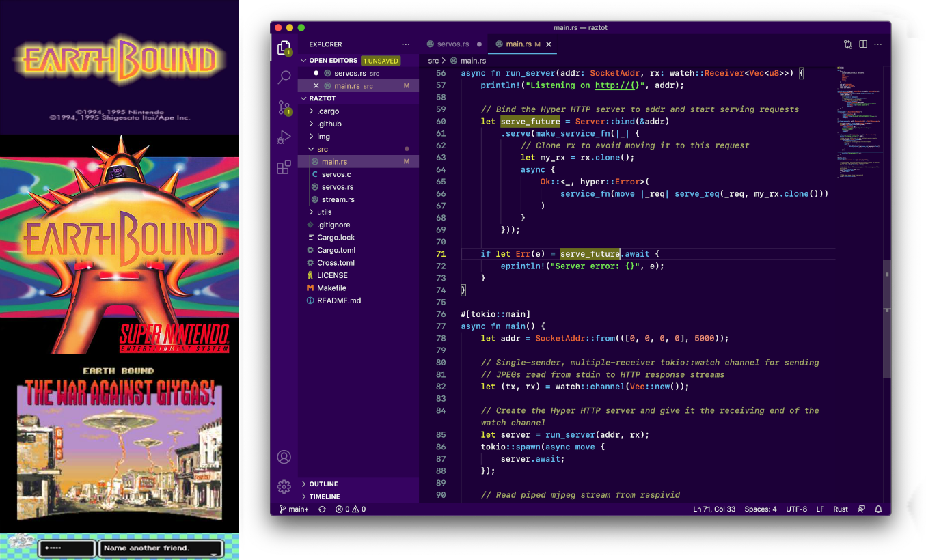
Task: Open the Explorer more actions menu
Action: [406, 44]
